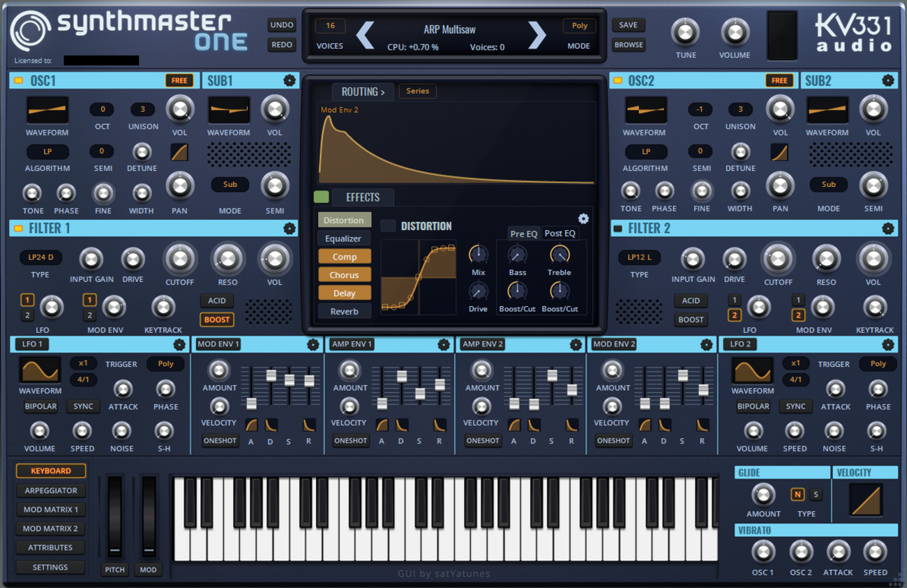Click LFO 1 SYNC button
Image resolution: width=907 pixels, height=588 pixels.
coord(83,407)
